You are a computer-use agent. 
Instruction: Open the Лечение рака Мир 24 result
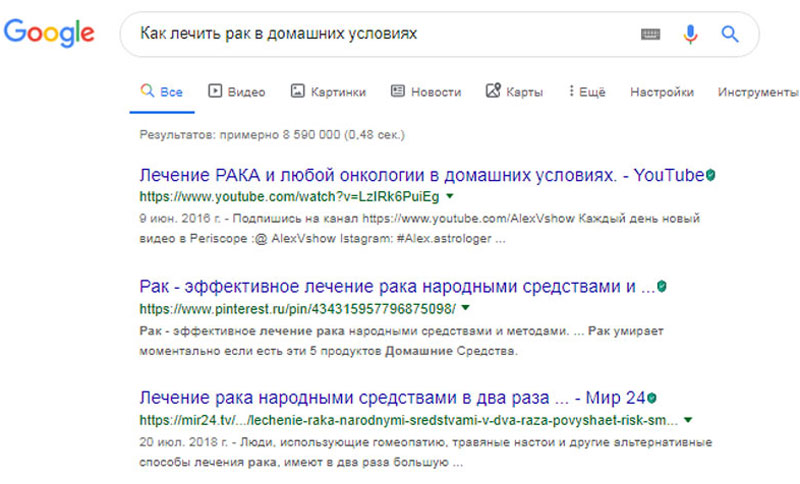[392, 397]
